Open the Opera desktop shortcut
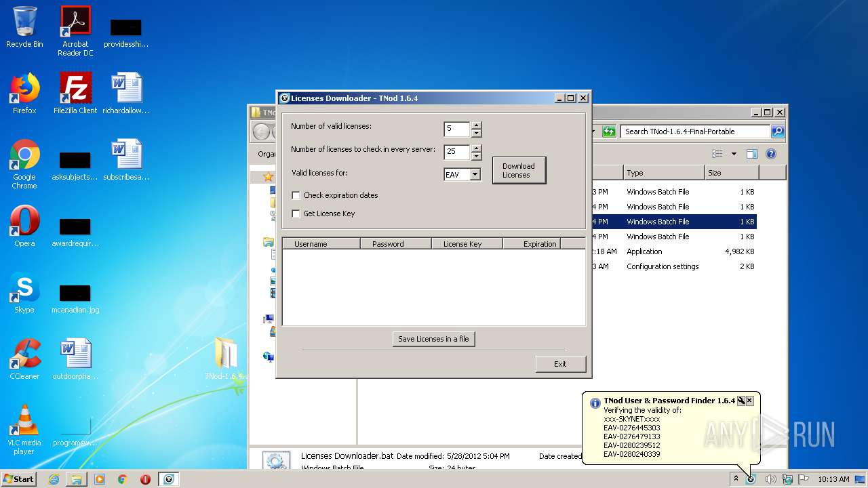The height and width of the screenshot is (488, 868). coord(24,226)
